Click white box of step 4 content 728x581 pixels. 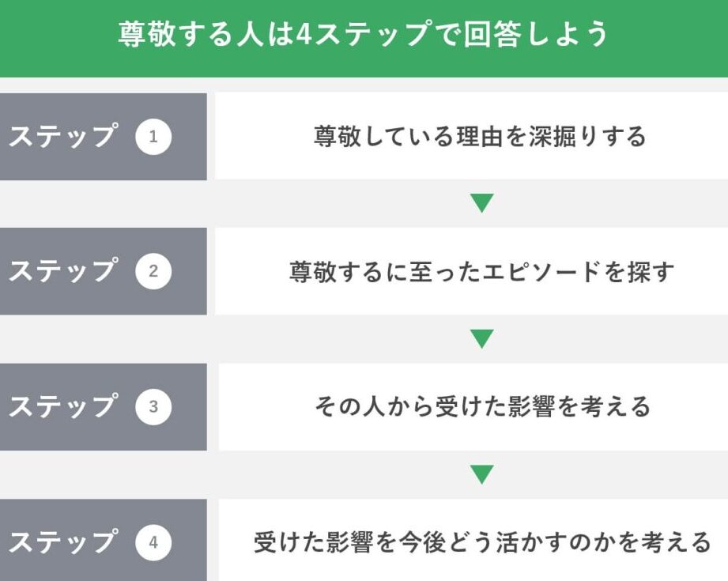click(473, 540)
